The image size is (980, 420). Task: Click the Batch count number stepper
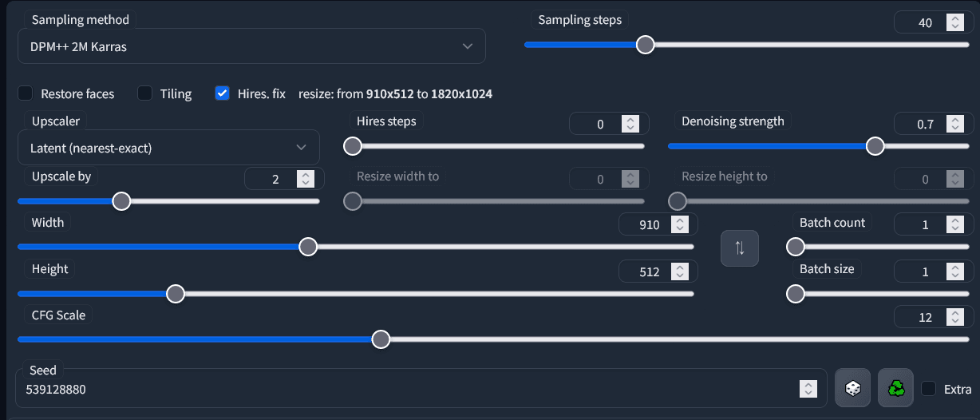pos(954,225)
